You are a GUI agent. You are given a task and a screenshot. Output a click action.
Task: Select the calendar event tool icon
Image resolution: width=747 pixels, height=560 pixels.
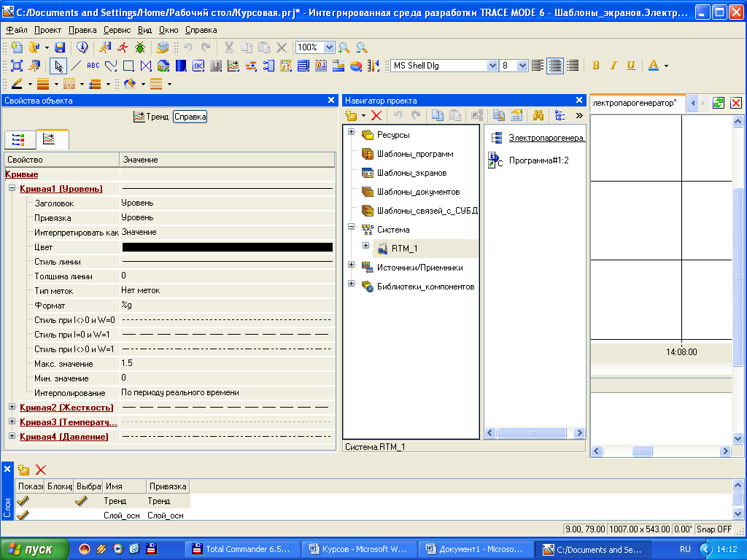(x=321, y=66)
